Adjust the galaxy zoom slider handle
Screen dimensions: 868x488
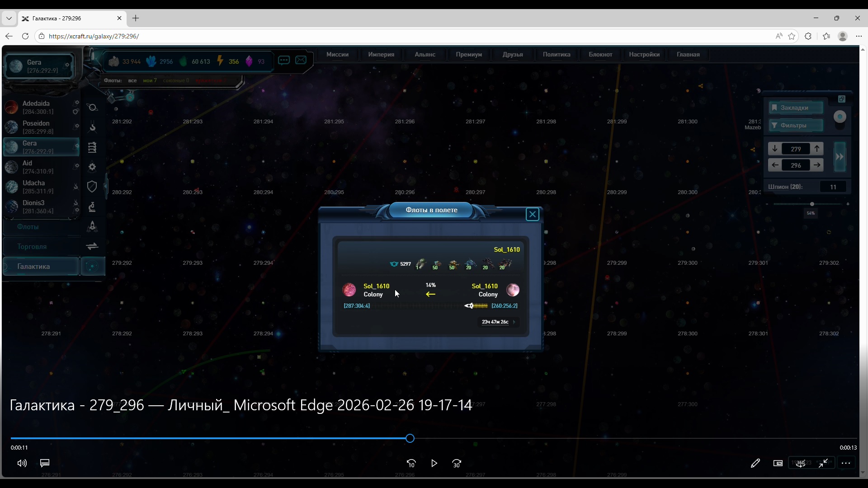click(x=812, y=204)
